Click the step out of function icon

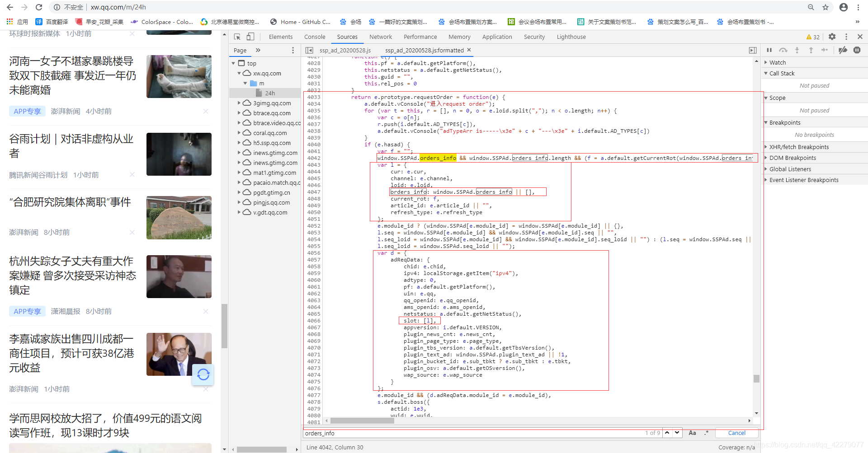(811, 50)
